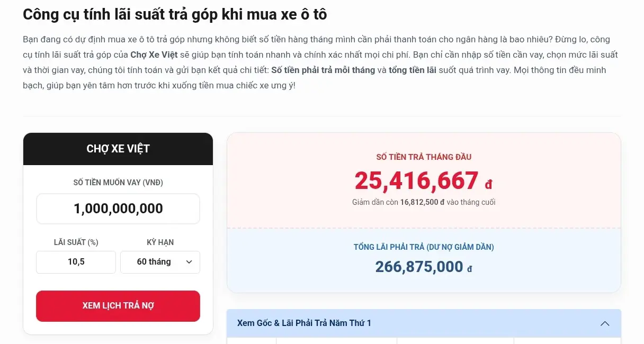Click the TỔNG LÃI PHẢI TRẢ heading

click(423, 247)
